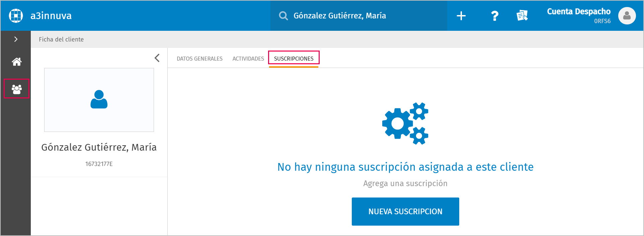
Task: Click the ORFS6 account code
Action: click(602, 21)
